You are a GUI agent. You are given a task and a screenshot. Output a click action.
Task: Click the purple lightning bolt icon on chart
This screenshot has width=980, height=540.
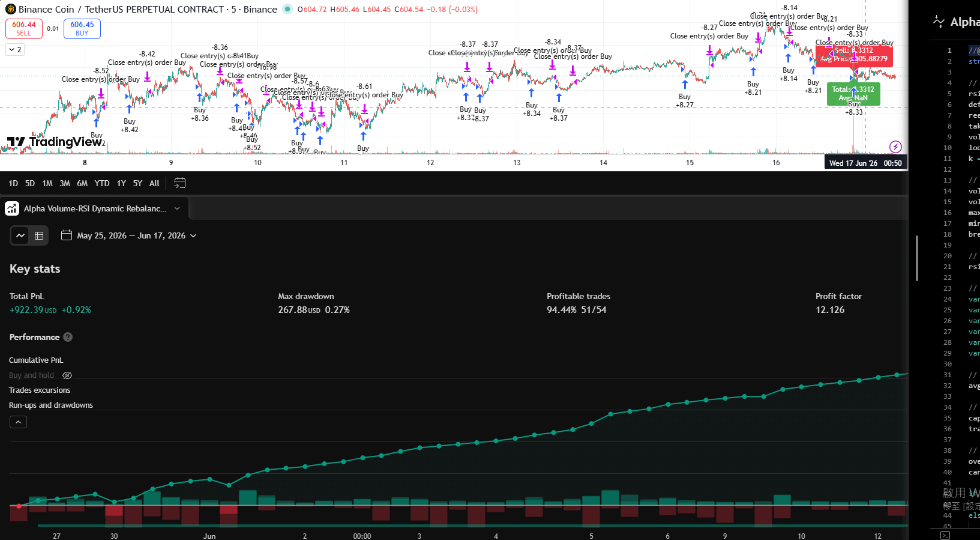(x=895, y=147)
